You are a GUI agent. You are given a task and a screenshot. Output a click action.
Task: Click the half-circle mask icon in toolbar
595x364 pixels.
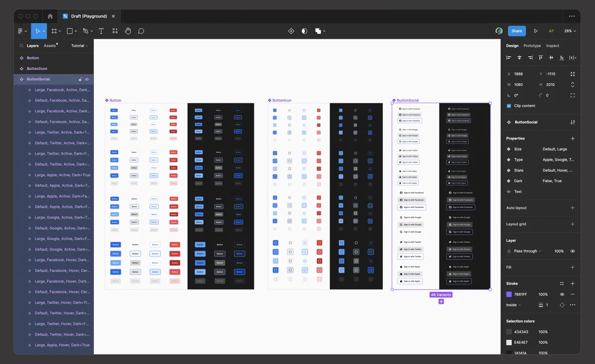pyautogui.click(x=304, y=31)
